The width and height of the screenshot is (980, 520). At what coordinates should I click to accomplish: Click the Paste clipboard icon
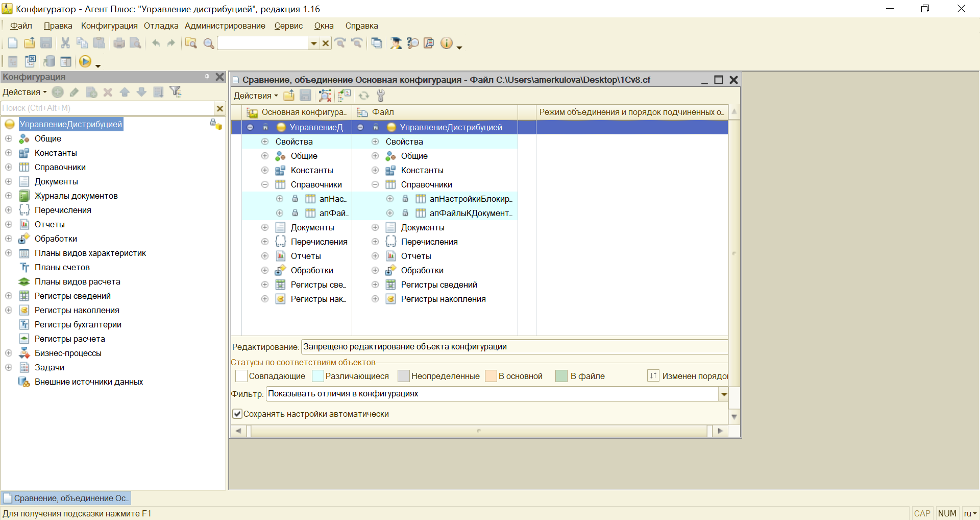[x=100, y=43]
